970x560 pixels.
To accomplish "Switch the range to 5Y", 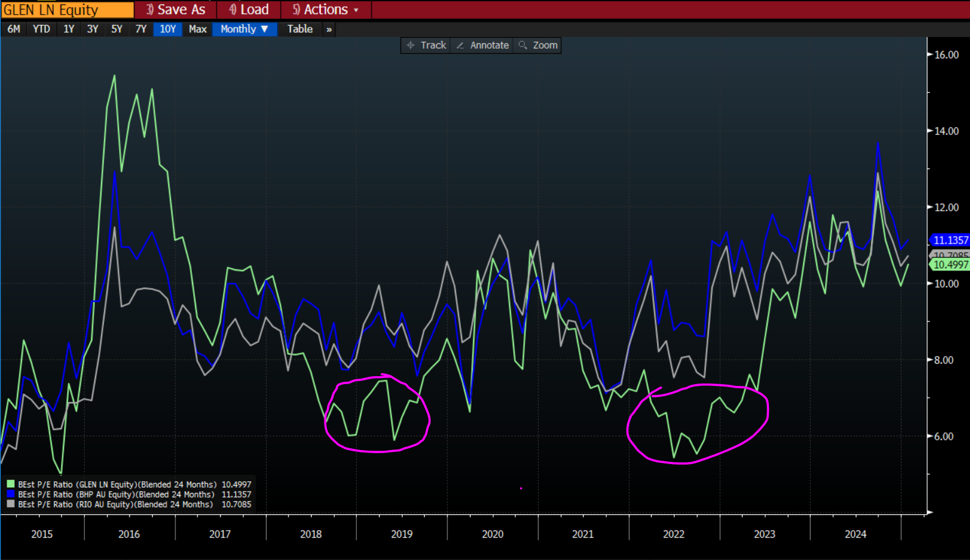I will coord(117,29).
